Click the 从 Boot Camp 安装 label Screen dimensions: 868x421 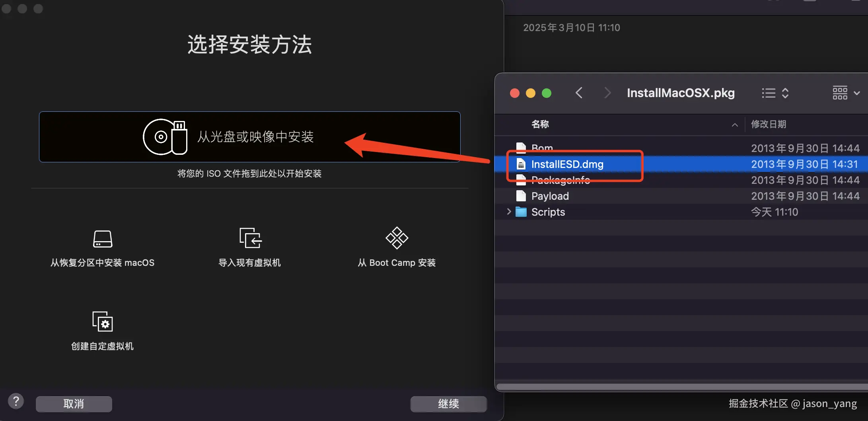[x=397, y=263]
